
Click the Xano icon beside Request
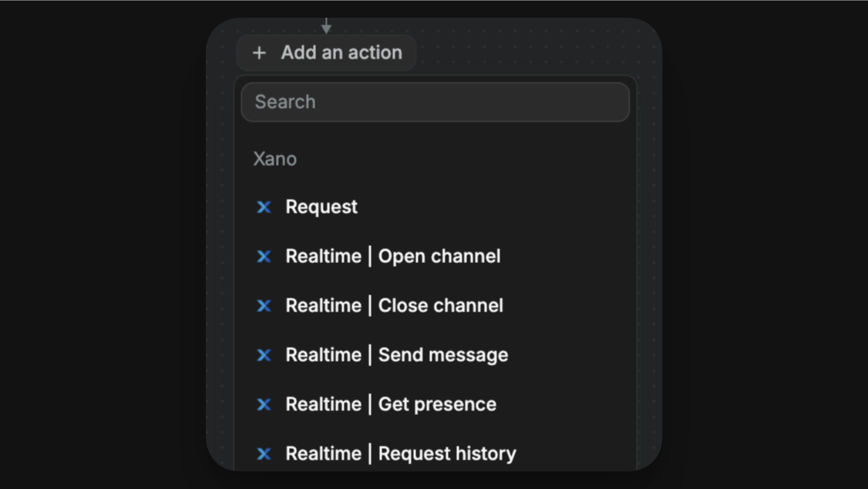(x=264, y=207)
